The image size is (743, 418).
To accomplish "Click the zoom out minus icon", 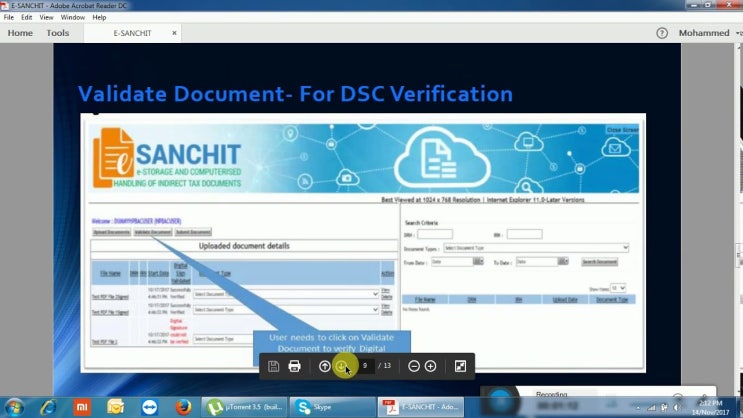I will click(414, 366).
